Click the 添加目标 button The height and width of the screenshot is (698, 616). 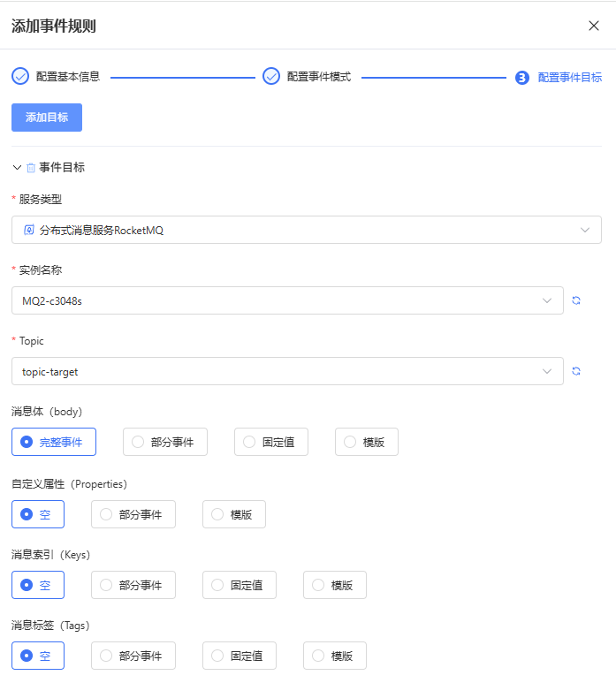coord(47,118)
